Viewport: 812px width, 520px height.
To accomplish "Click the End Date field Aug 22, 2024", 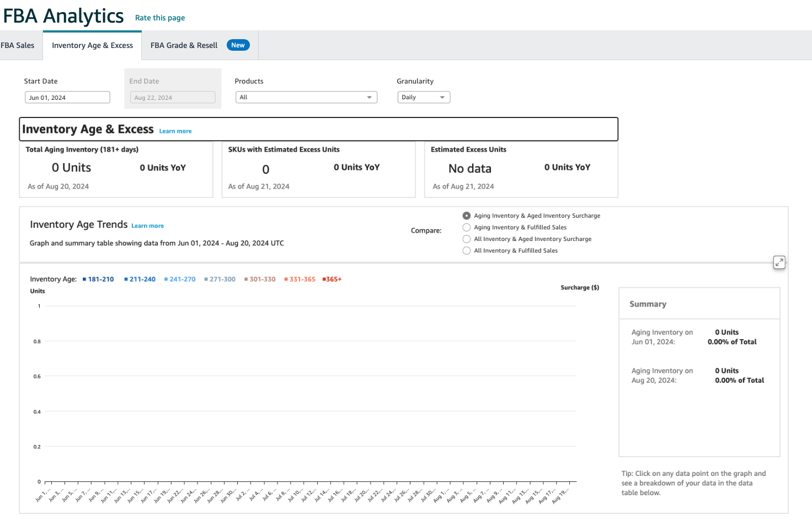I will [173, 98].
